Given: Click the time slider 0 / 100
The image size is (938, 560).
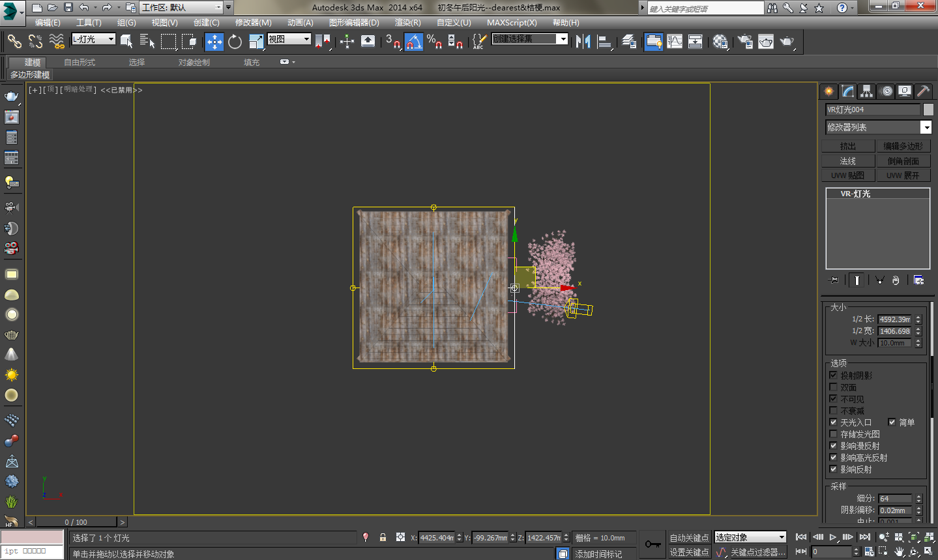Looking at the screenshot, I should coord(76,522).
